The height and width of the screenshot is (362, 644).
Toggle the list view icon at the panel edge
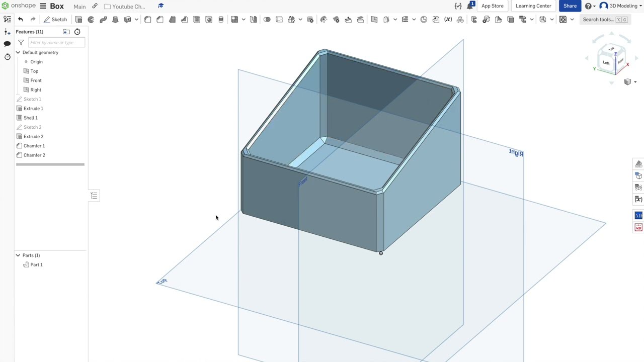[94, 195]
